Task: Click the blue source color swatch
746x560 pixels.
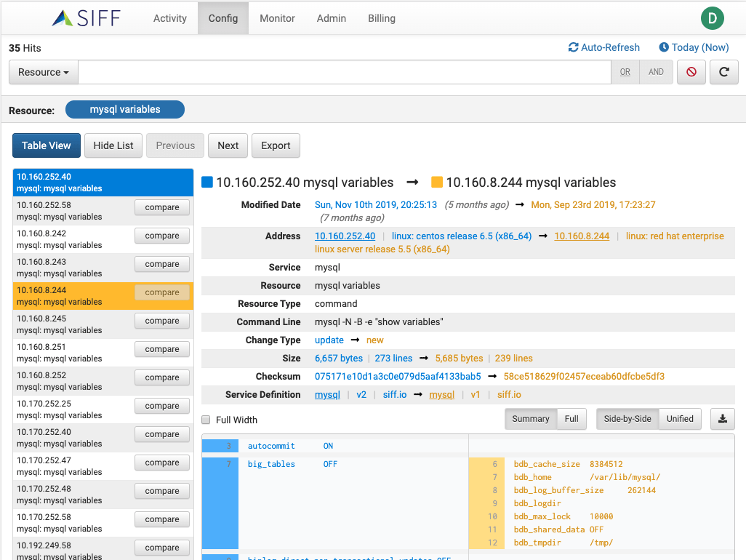Action: tap(207, 183)
